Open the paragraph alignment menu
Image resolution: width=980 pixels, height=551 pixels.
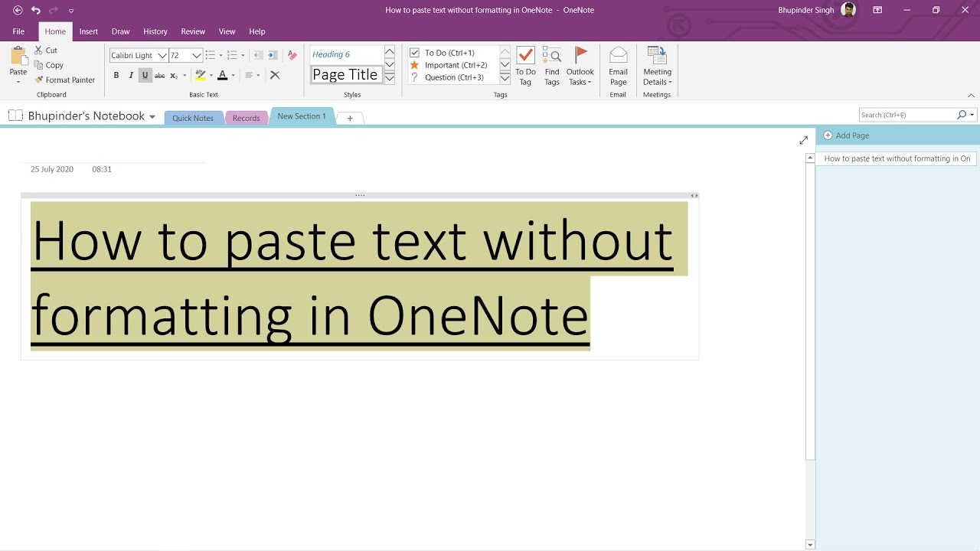point(252,75)
